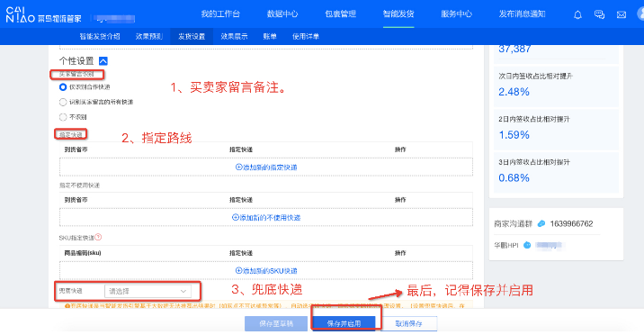Click 添加新的指定快递 link
644x335 pixels.
(x=266, y=167)
